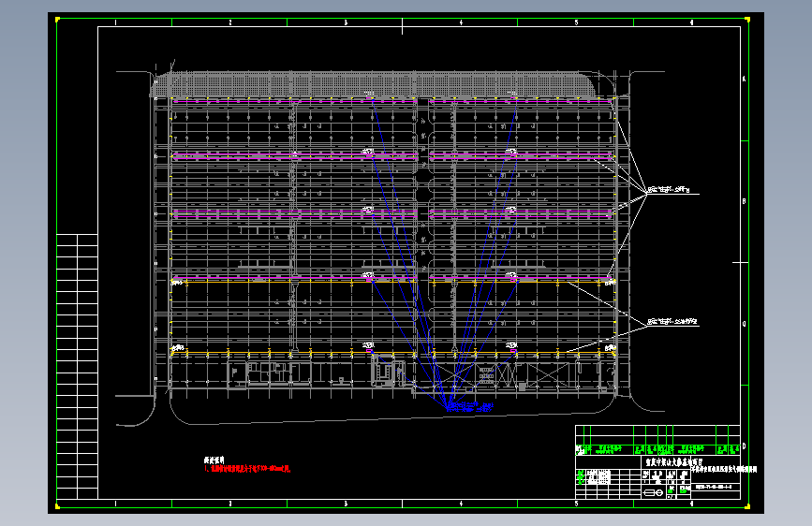812x526 pixels.
Task: Click the green signature header row of the title block
Action: pos(657,449)
